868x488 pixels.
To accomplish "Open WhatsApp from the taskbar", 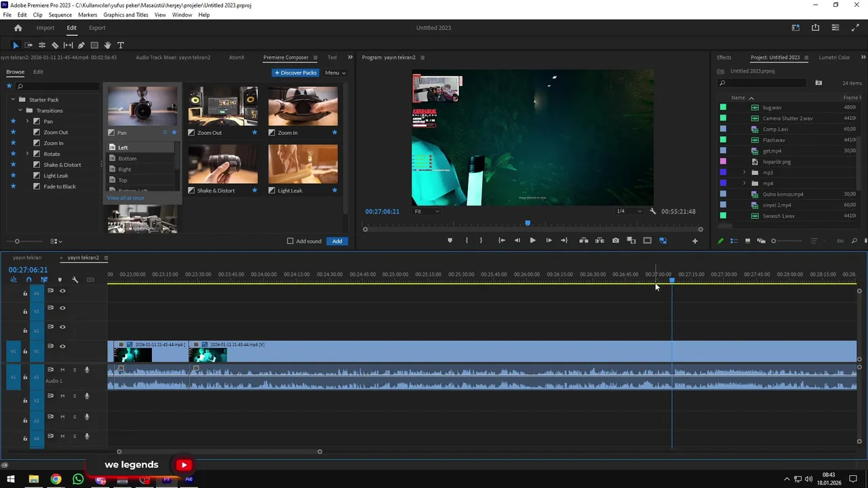I will point(78,479).
